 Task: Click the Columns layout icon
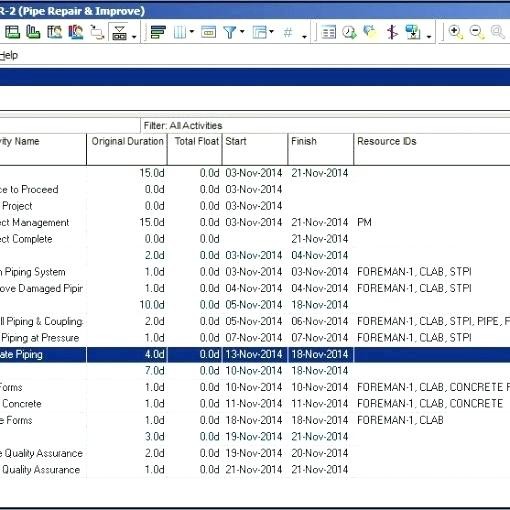click(180, 32)
